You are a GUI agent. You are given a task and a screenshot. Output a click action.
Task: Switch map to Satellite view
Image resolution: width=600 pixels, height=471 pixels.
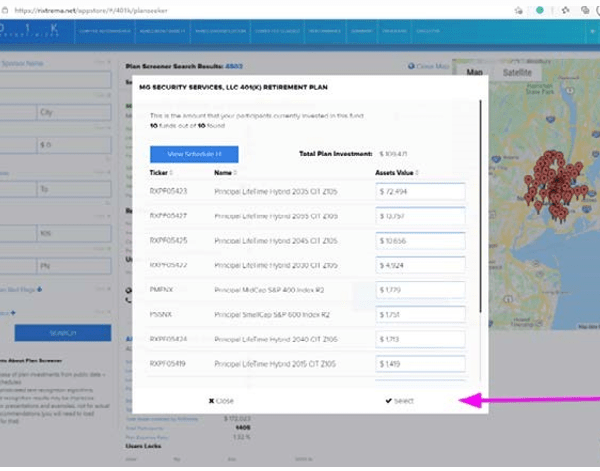[x=518, y=73]
